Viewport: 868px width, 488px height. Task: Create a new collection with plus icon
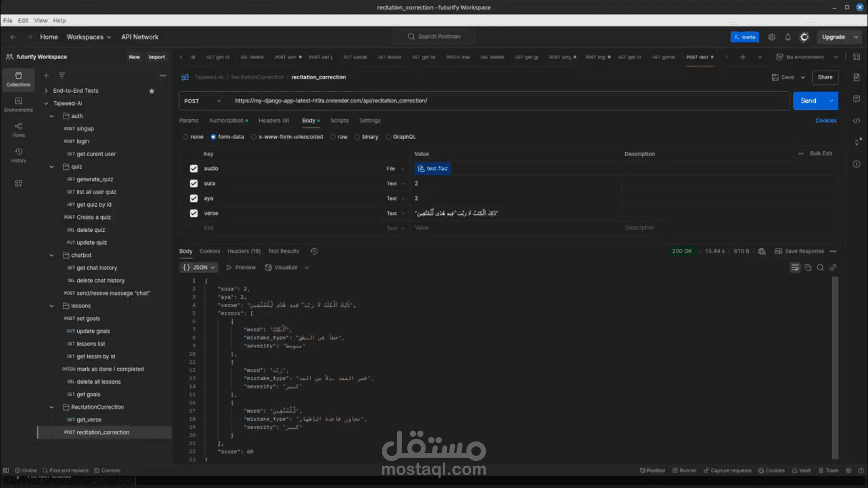click(46, 76)
